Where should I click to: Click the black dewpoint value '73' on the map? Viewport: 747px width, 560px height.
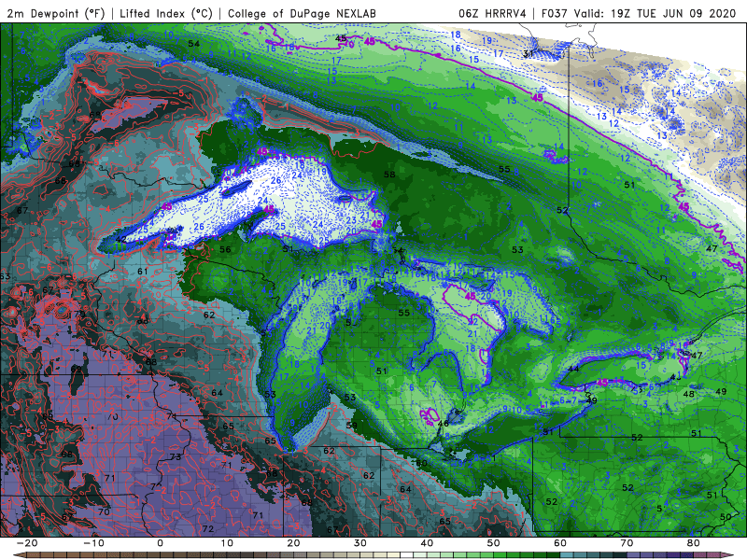pos(176,456)
